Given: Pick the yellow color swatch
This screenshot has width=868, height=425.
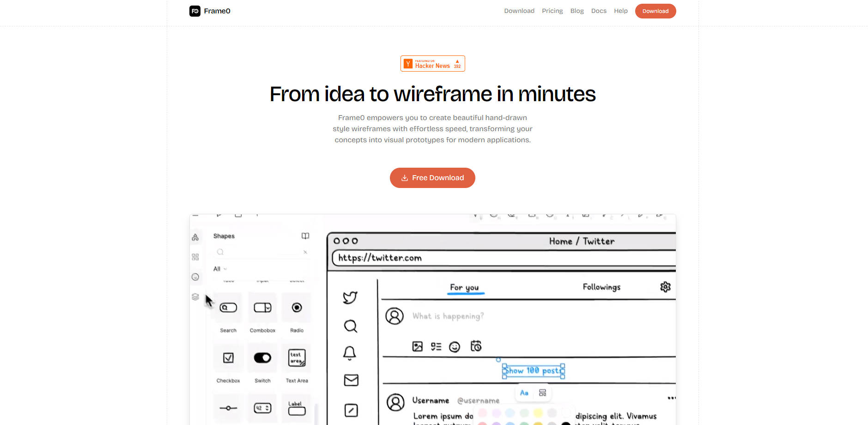Looking at the screenshot, I should 538,413.
